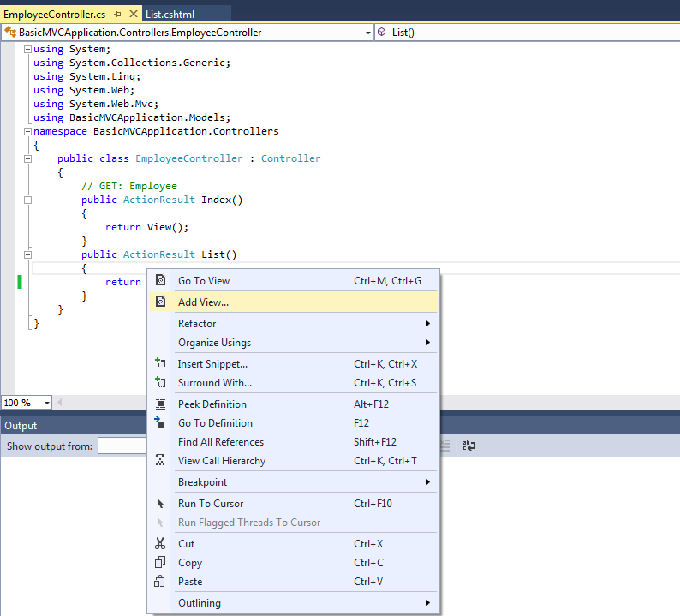The height and width of the screenshot is (616, 680).
Task: Select Find All References menu item
Action: 221,442
